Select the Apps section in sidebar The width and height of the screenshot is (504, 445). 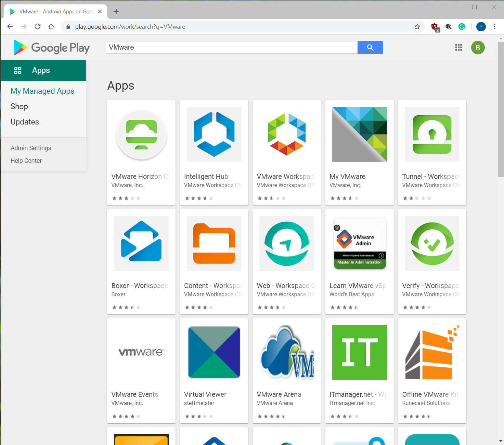[43, 70]
